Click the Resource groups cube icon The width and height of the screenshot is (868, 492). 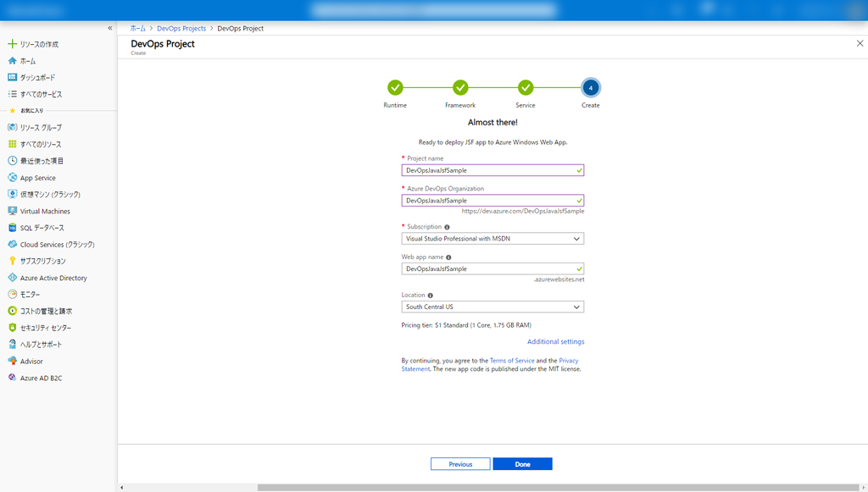coord(12,127)
